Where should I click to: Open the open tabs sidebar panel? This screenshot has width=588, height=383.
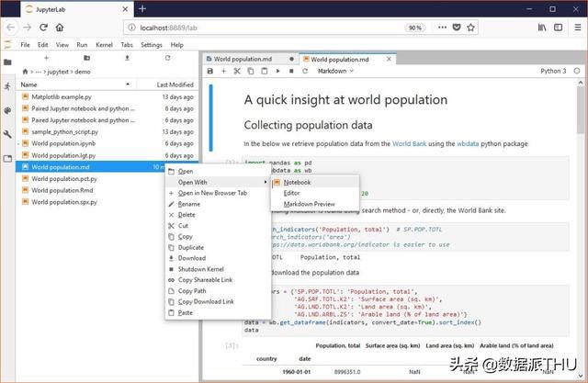point(7,159)
